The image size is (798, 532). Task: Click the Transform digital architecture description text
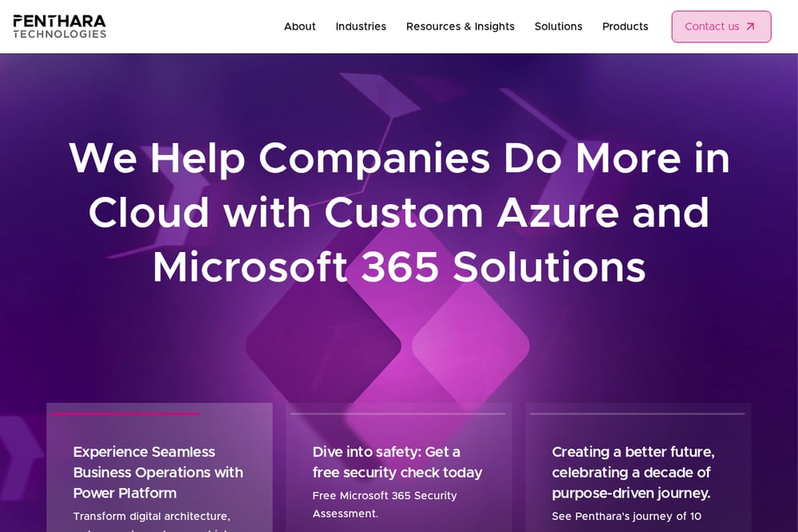point(152,516)
